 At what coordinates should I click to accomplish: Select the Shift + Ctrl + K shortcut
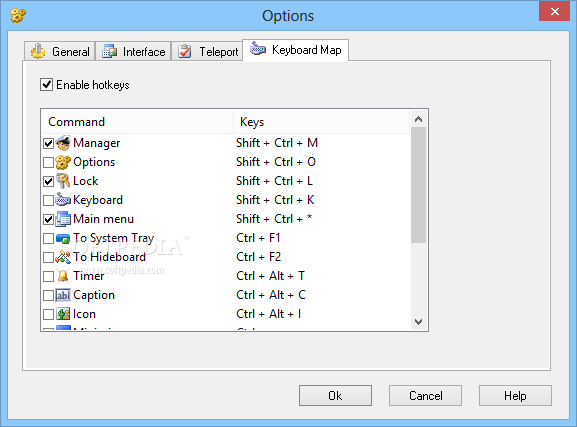click(275, 200)
